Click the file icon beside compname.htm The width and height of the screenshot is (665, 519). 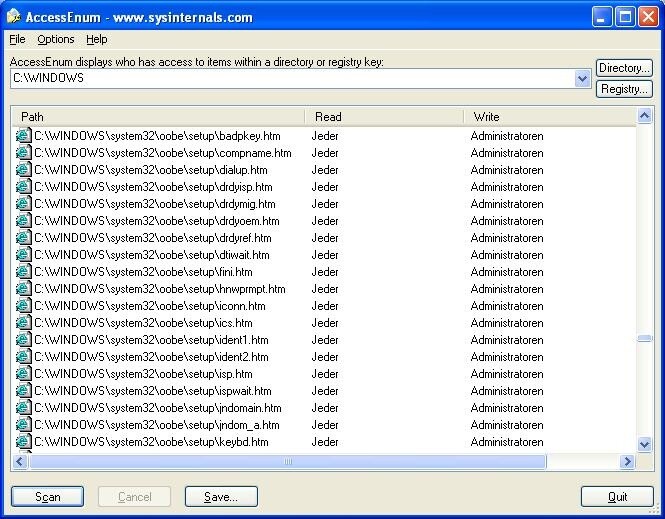[x=24, y=153]
